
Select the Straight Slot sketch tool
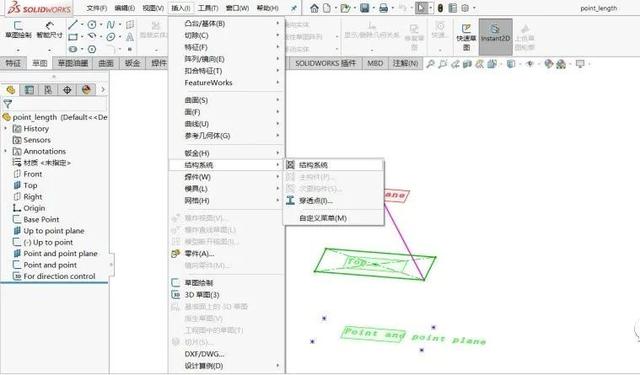point(73,49)
